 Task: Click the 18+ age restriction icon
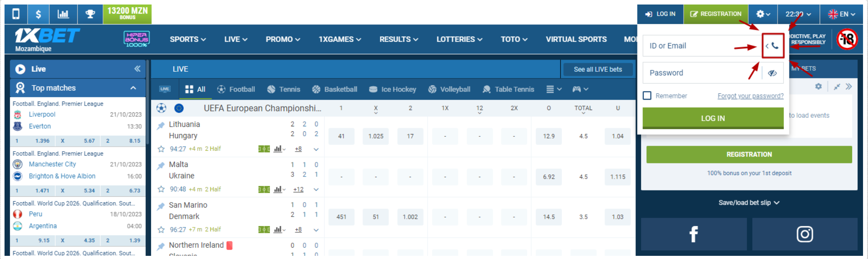click(847, 39)
